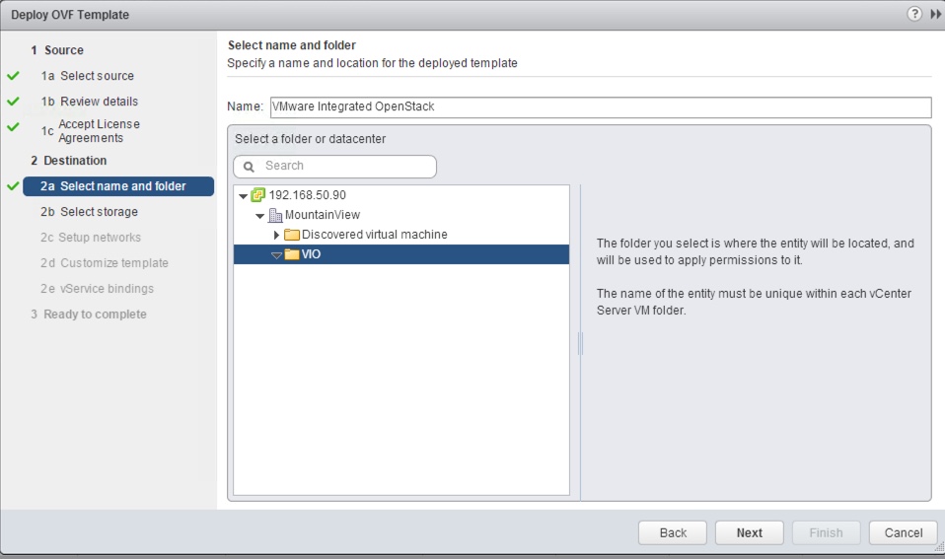The height and width of the screenshot is (560, 945).
Task: Click the VIO folder icon
Action: tap(292, 254)
